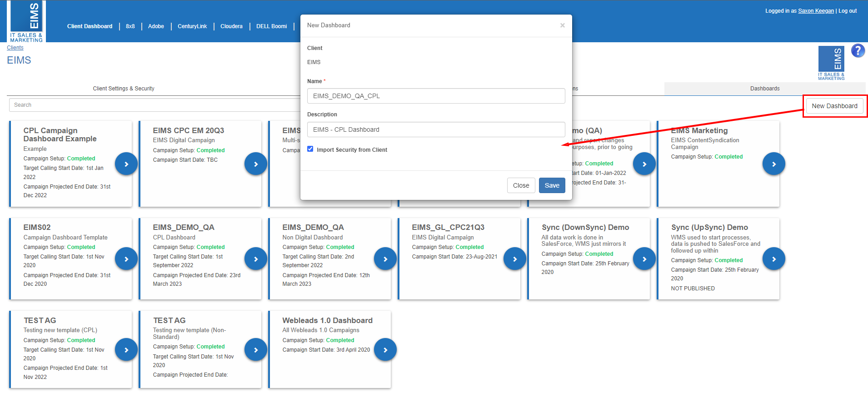Open Webleads 1.0 Dashboard arrow button
This screenshot has height=418, width=868.
(x=385, y=350)
